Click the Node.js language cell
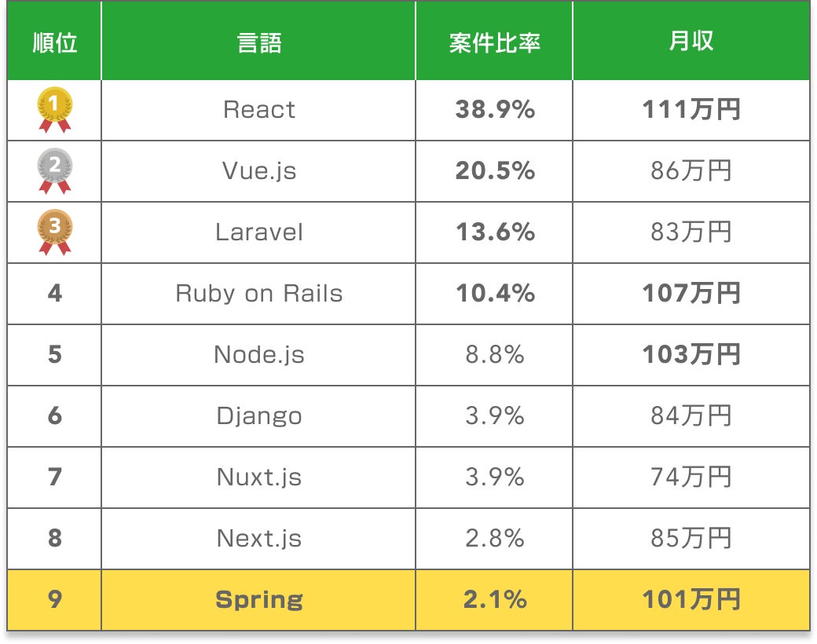 259,355
